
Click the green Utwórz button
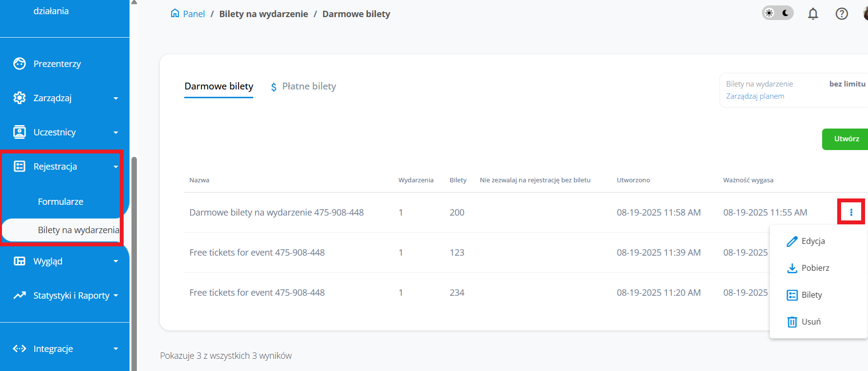[x=846, y=139]
